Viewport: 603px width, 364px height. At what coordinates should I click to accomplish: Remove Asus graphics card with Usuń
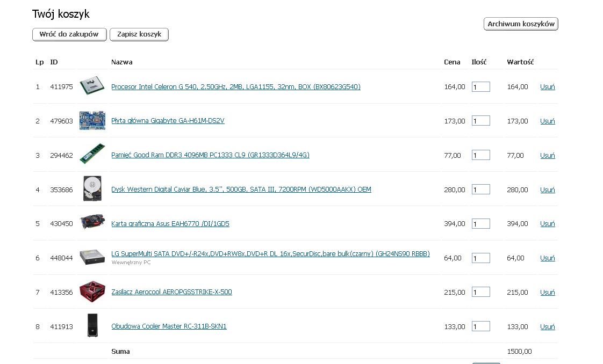point(547,223)
